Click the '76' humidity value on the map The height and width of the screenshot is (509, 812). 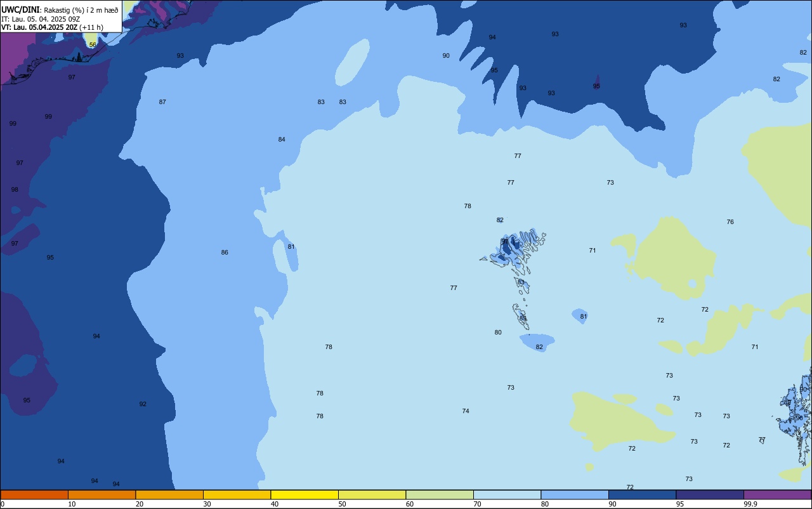730,222
